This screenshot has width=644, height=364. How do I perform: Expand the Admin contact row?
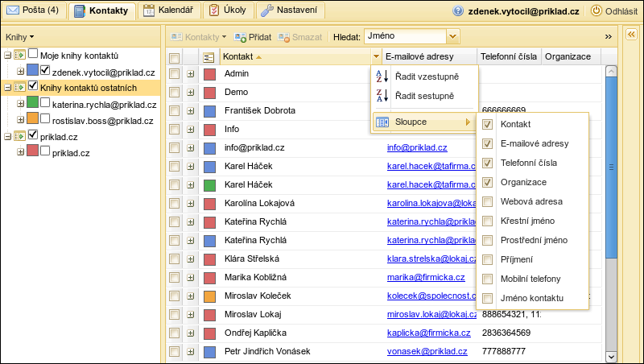click(191, 74)
